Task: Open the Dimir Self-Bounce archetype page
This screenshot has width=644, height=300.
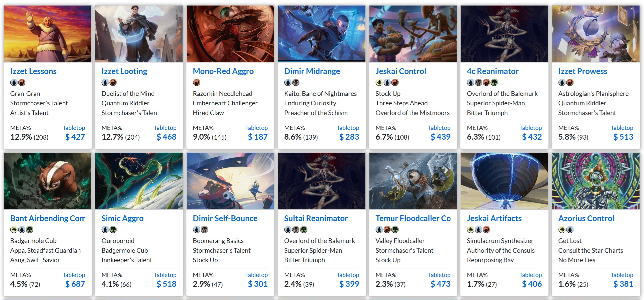Action: point(225,218)
